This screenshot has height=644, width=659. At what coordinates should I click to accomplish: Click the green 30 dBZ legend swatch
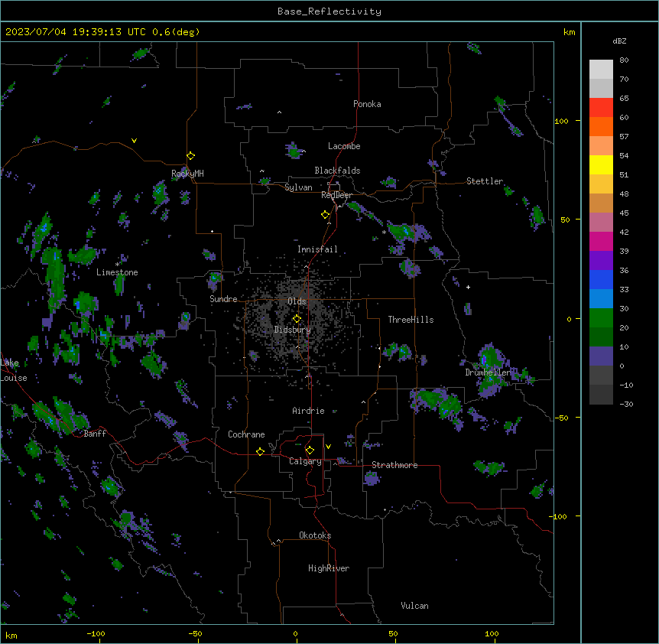click(x=601, y=318)
